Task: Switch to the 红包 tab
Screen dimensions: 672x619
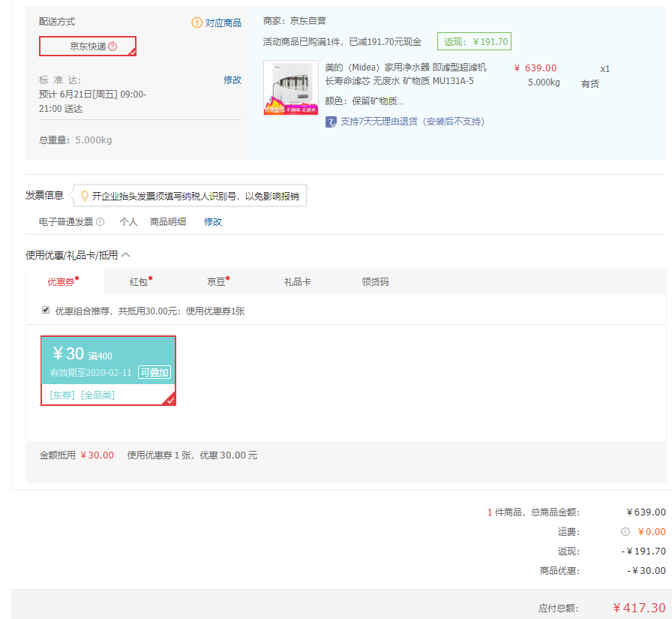Action: 140,281
